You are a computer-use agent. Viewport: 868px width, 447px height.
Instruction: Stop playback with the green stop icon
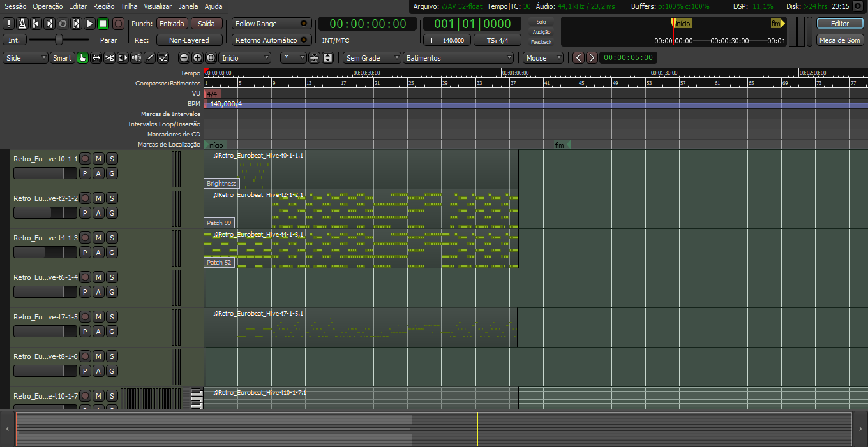103,24
